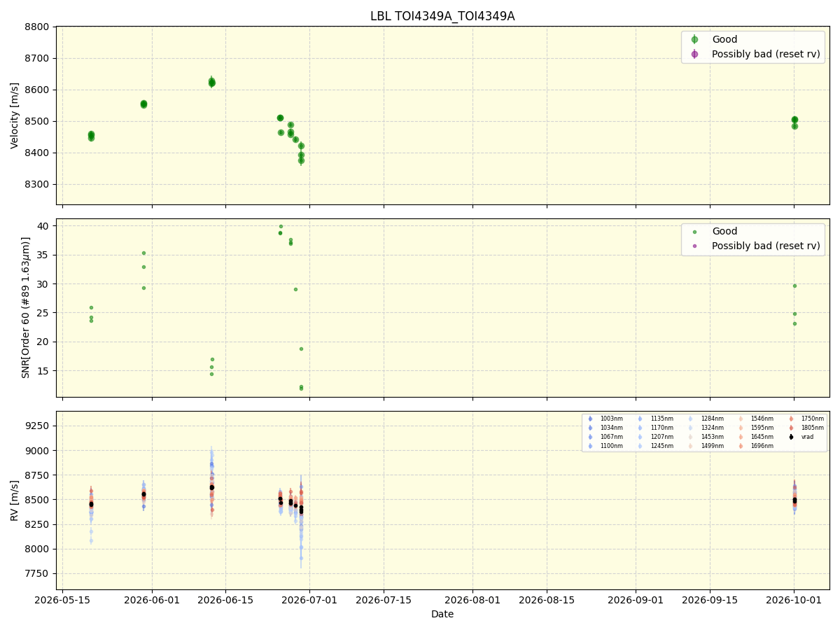This screenshot has width=840, height=630.
Task: Select the 1170nm legend entry
Action: 657,428
